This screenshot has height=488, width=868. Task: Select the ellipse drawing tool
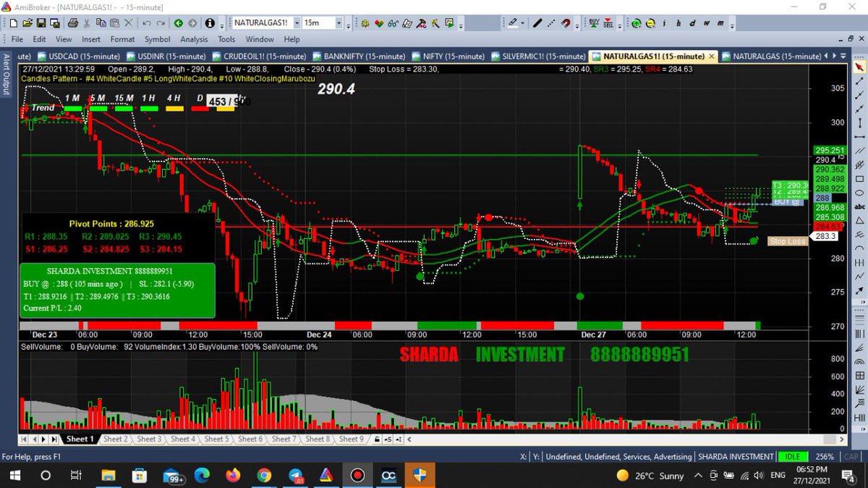(x=860, y=192)
